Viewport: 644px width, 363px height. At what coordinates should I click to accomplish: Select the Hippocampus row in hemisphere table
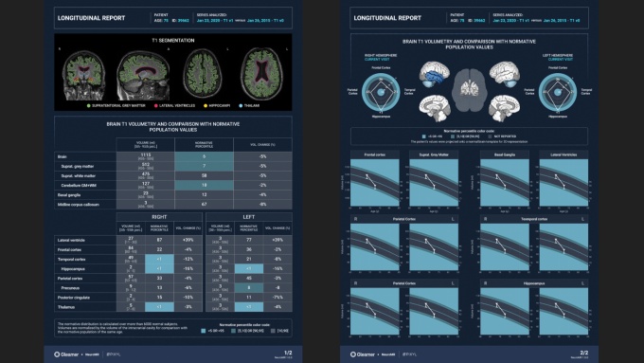coord(173,269)
